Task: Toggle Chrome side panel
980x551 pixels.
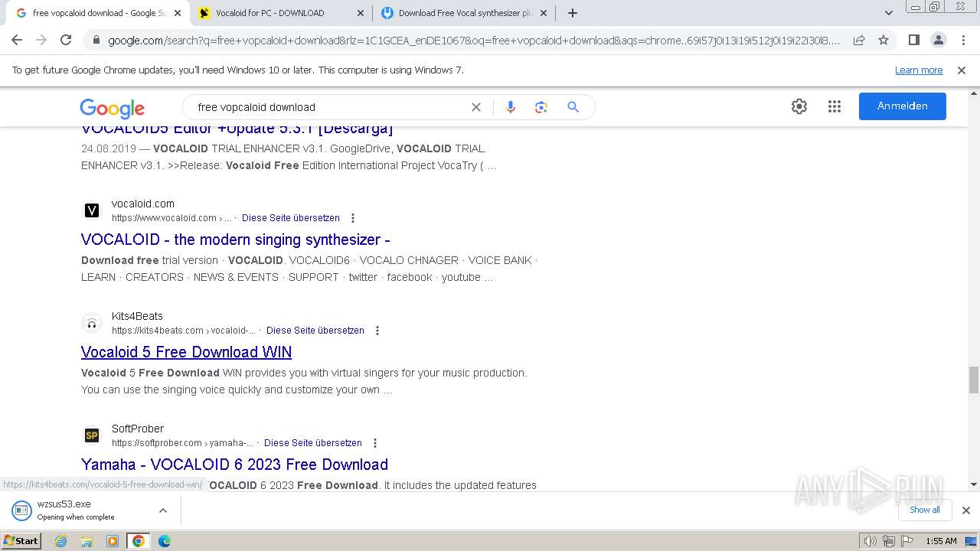Action: 913,40
